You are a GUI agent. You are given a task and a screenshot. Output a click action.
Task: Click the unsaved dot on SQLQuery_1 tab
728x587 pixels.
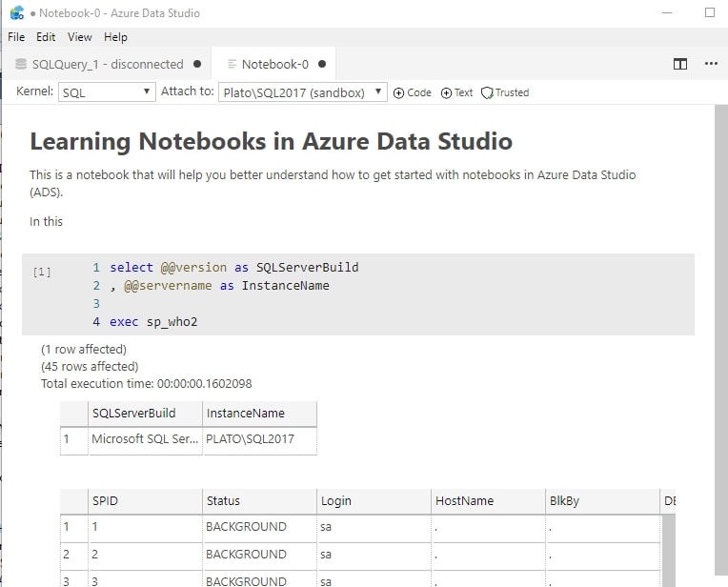pos(197,64)
